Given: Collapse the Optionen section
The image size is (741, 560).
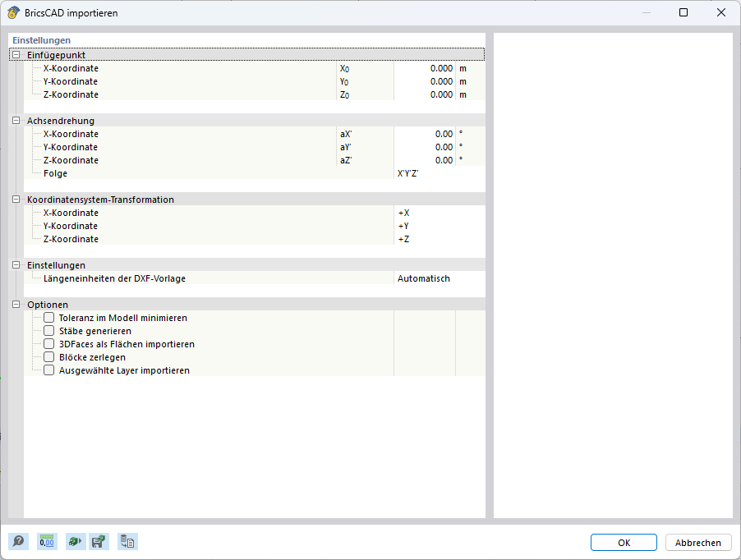Looking at the screenshot, I should click(x=15, y=305).
